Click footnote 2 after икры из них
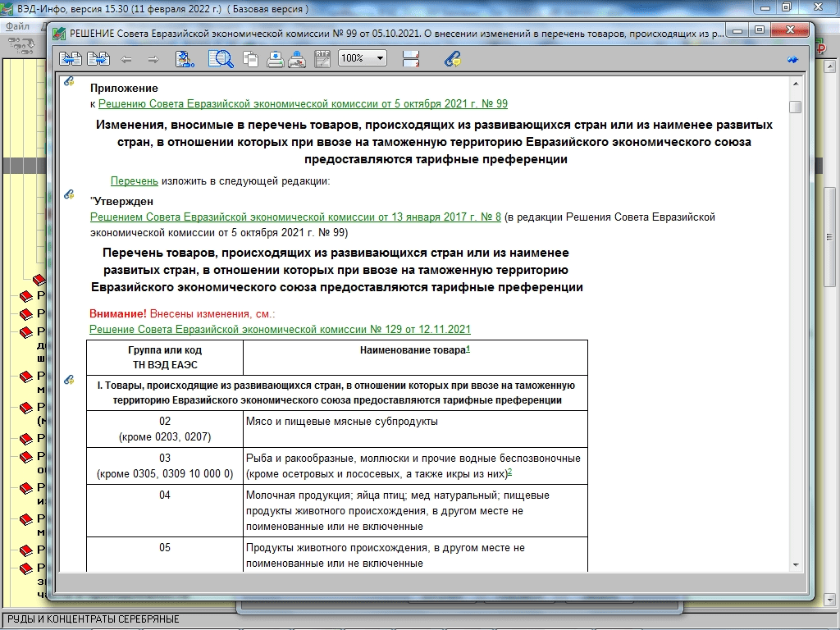Viewport: 840px width, 630px height. coord(509,472)
